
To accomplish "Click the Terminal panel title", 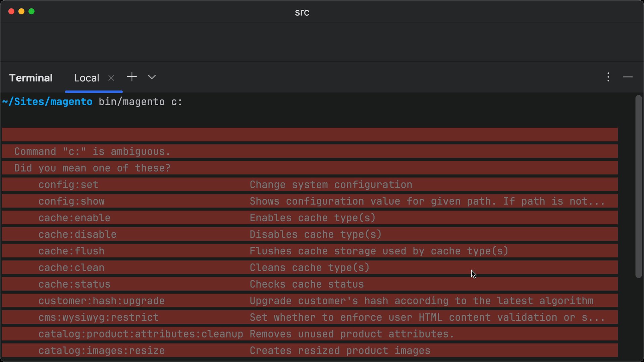I will click(x=31, y=78).
